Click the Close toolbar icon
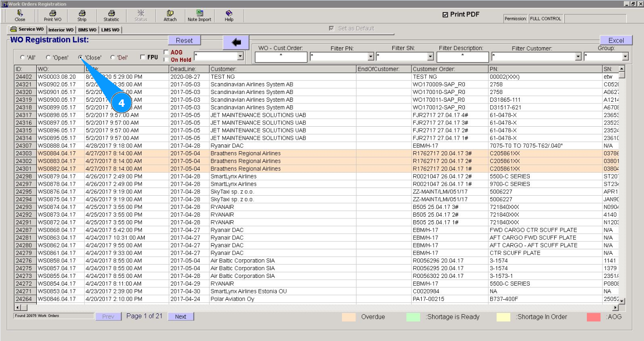This screenshot has height=341, width=644. coord(20,16)
